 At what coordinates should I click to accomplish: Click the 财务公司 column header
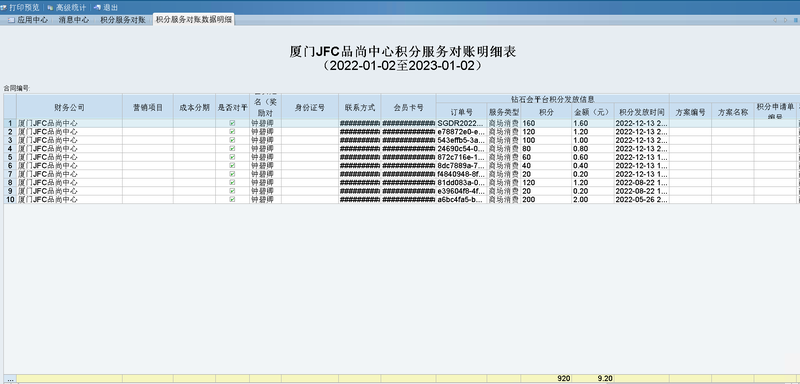coord(69,107)
